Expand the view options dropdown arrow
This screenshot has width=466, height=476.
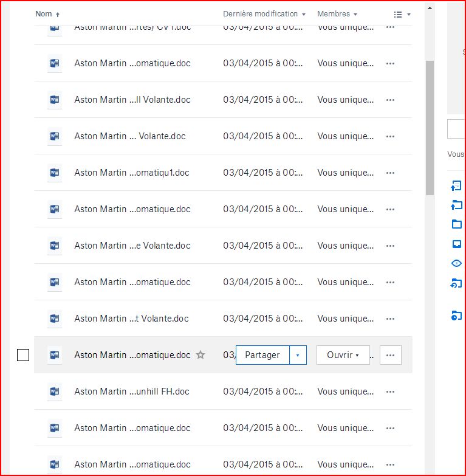click(409, 14)
